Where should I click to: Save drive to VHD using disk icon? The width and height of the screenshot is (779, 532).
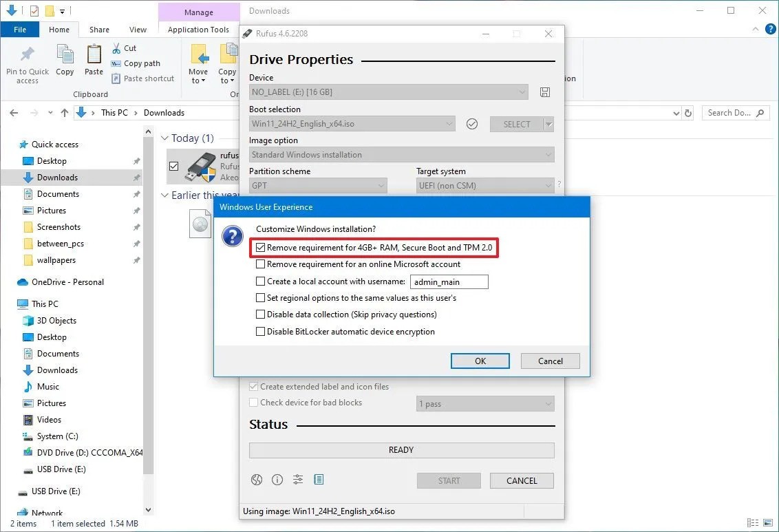coord(544,92)
